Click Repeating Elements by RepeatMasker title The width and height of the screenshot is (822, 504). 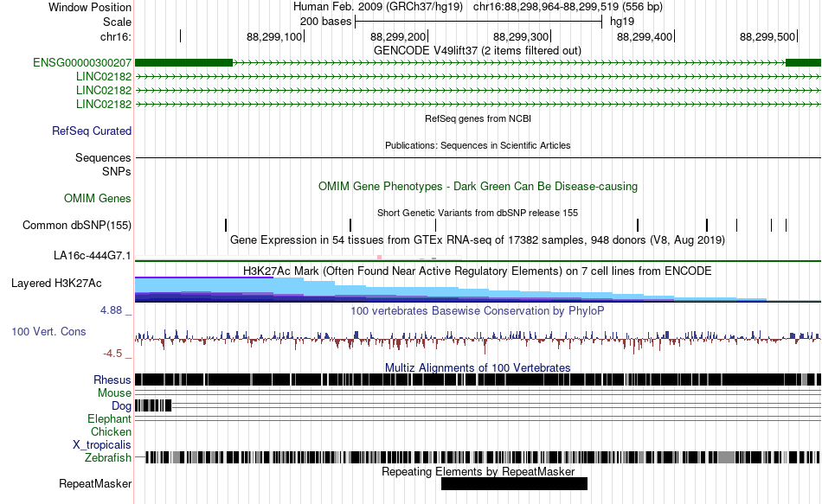click(478, 471)
